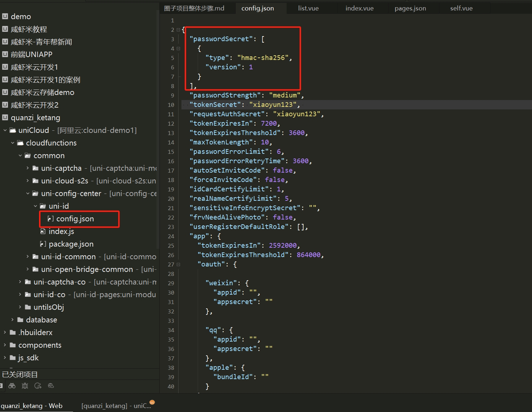The width and height of the screenshot is (532, 412).
Task: Click the 已关闭项目 closed projects section header
Action: (20, 374)
